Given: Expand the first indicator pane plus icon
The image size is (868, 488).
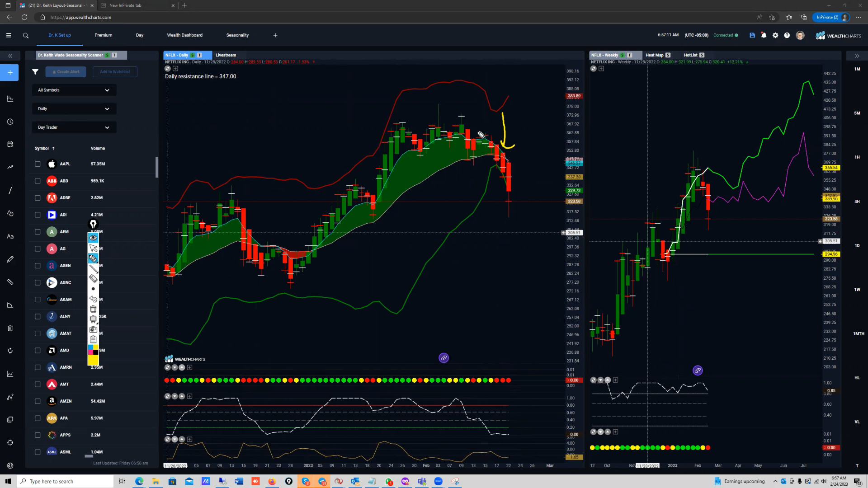Looking at the screenshot, I should click(x=189, y=368).
